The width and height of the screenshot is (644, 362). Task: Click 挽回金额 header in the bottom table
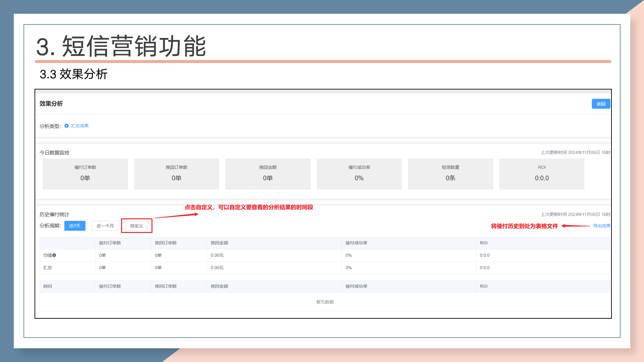pos(219,286)
